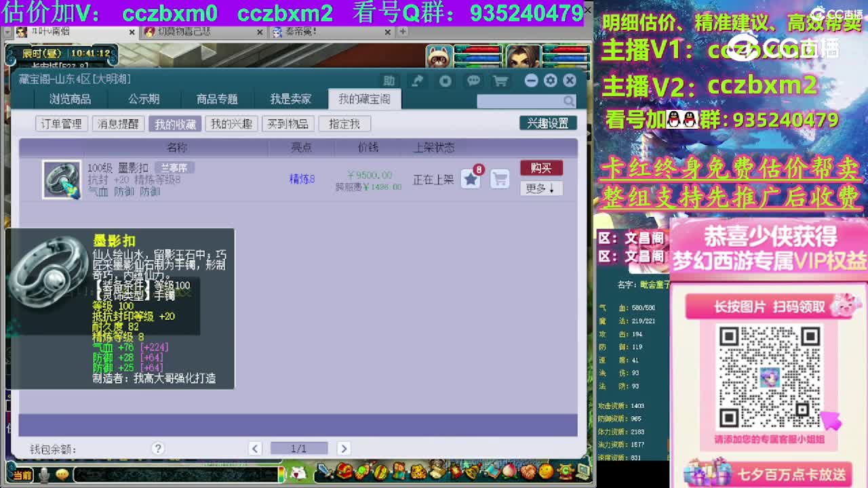Click the 精炼8 highlight text
868x488 pixels.
[x=302, y=180]
